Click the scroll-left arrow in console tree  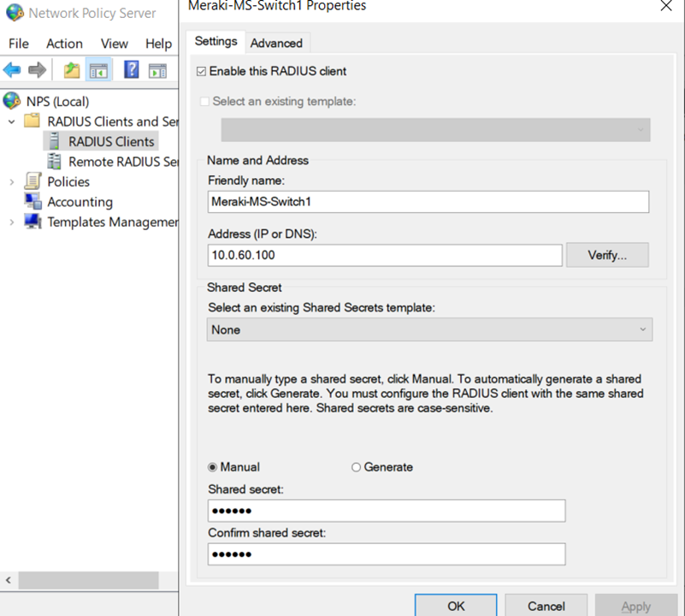pyautogui.click(x=9, y=580)
